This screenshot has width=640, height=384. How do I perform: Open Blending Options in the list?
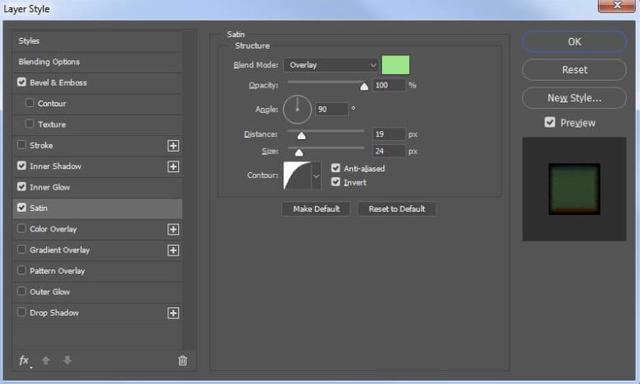coord(98,62)
